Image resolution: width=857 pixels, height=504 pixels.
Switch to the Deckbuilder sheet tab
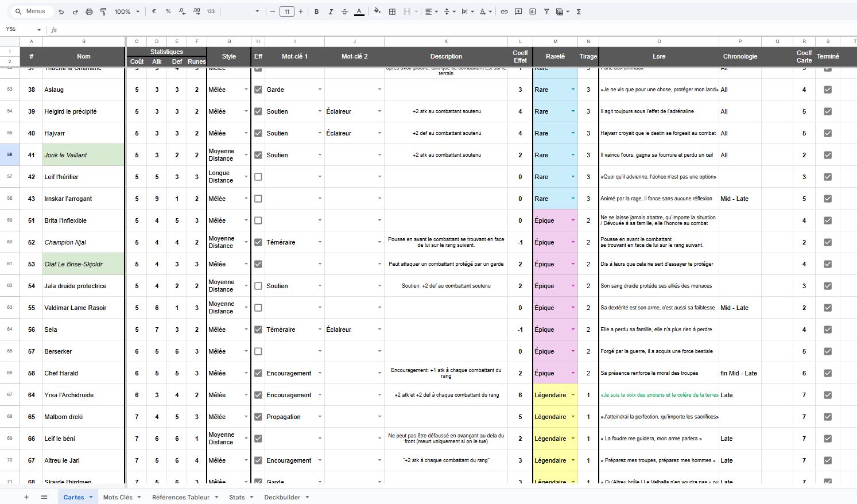click(x=286, y=497)
